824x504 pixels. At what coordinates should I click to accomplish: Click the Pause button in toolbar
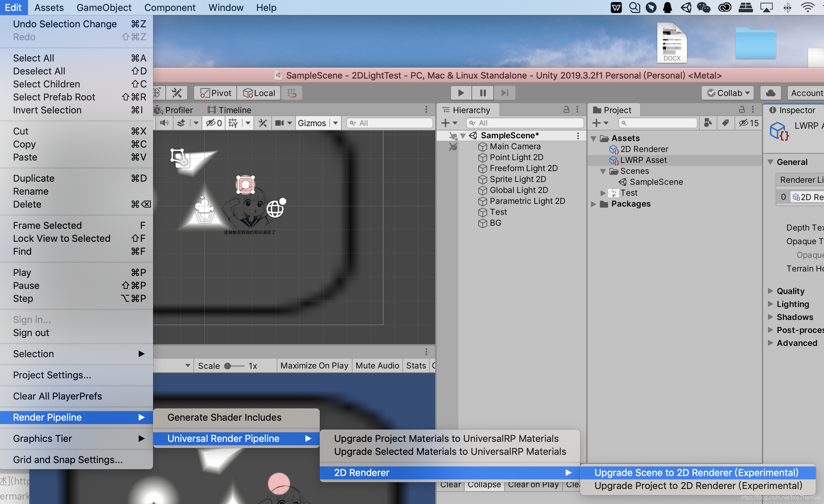tap(483, 93)
